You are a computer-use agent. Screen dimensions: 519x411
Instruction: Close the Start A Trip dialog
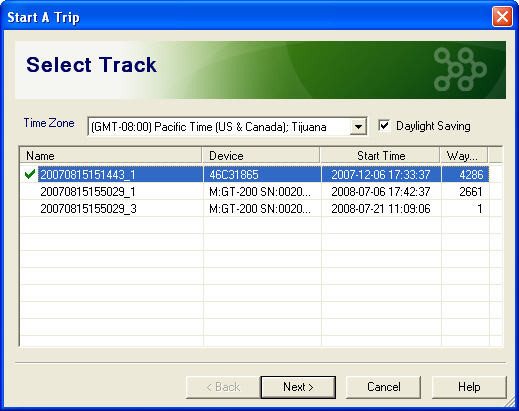tap(502, 17)
